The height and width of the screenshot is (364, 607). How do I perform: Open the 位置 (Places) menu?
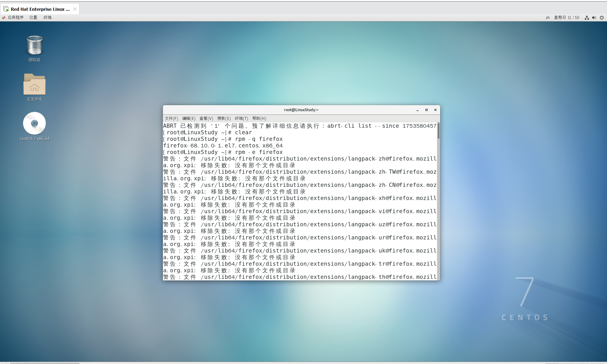coord(33,18)
